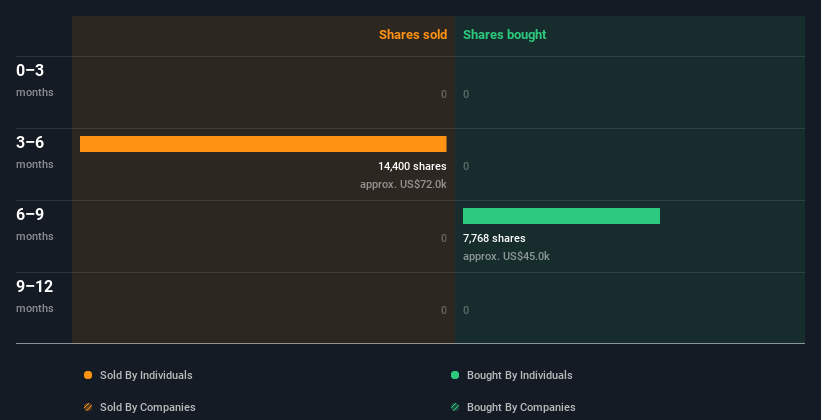Select the orange 14,400 shares sold bar
The image size is (821, 420).
coord(263,144)
